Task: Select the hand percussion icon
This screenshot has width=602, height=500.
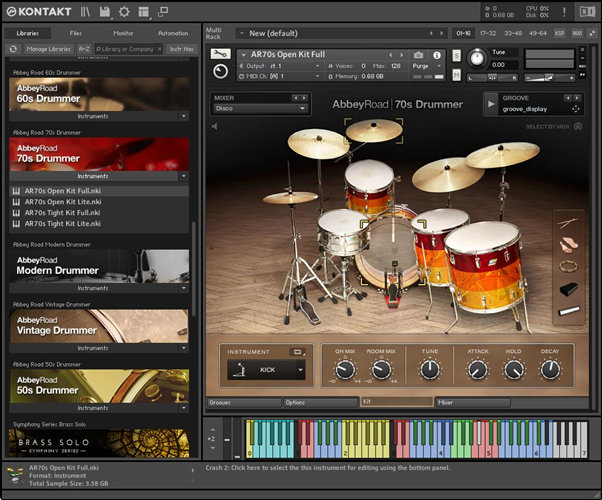Action: (568, 244)
